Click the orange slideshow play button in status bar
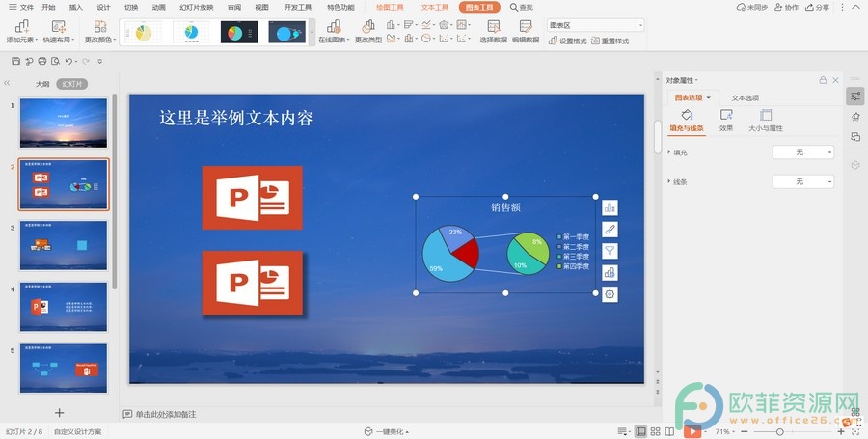The image size is (868, 439). point(692,431)
